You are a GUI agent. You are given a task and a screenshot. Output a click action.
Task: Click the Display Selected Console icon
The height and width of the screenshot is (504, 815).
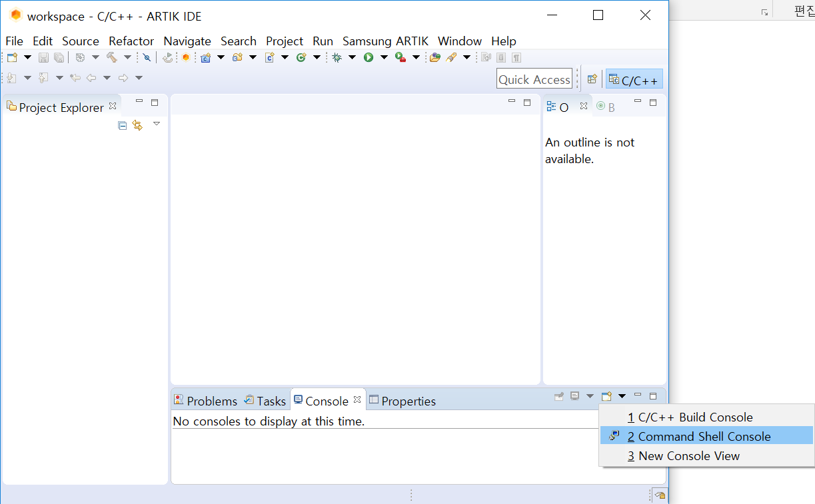pos(575,396)
